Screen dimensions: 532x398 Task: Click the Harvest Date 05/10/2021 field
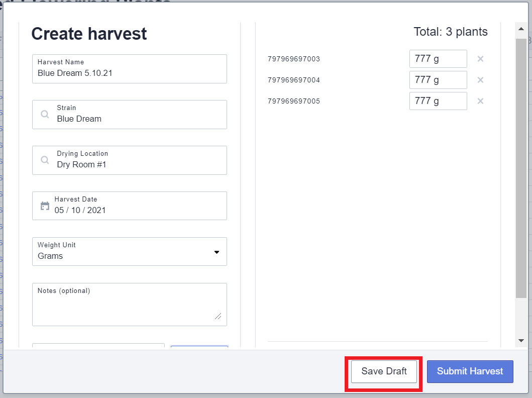(x=136, y=210)
